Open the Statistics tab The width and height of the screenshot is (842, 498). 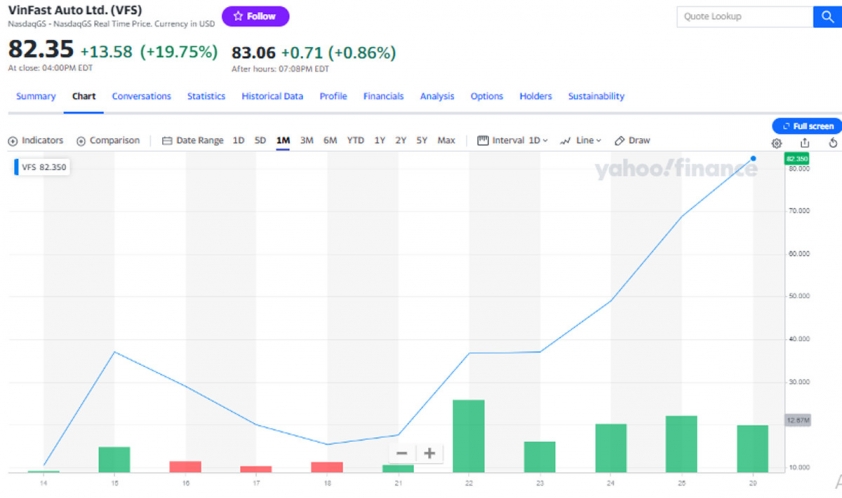pos(206,96)
